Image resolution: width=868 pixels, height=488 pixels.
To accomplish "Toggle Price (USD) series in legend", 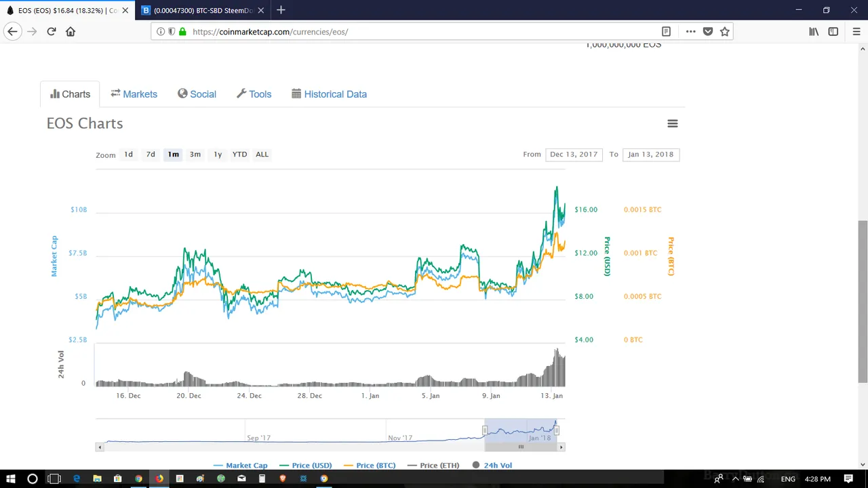I will coord(305,466).
